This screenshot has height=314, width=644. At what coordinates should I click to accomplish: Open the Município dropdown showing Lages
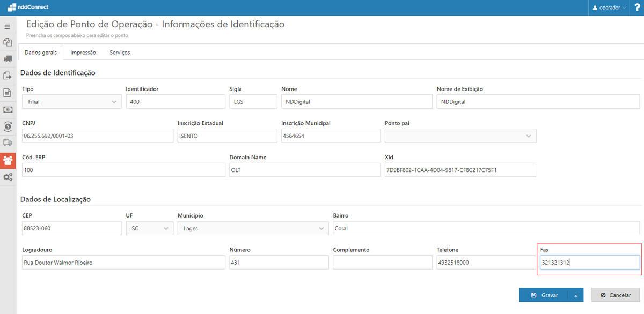coord(253,228)
